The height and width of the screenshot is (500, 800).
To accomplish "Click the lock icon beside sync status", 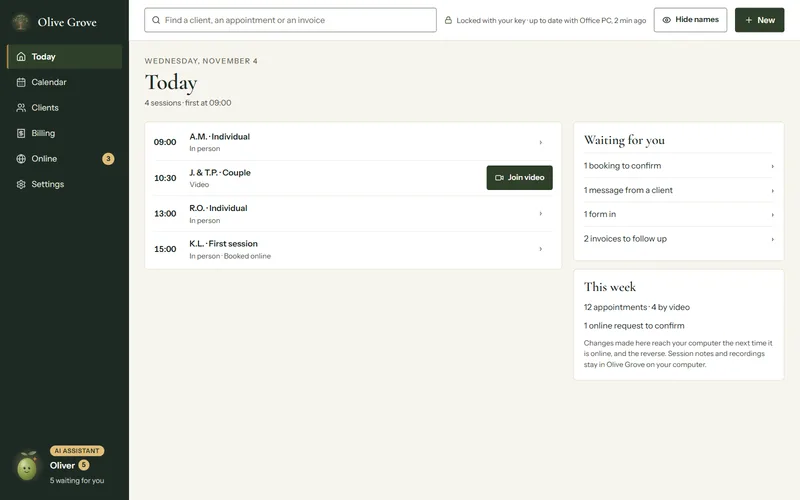I will [x=448, y=20].
